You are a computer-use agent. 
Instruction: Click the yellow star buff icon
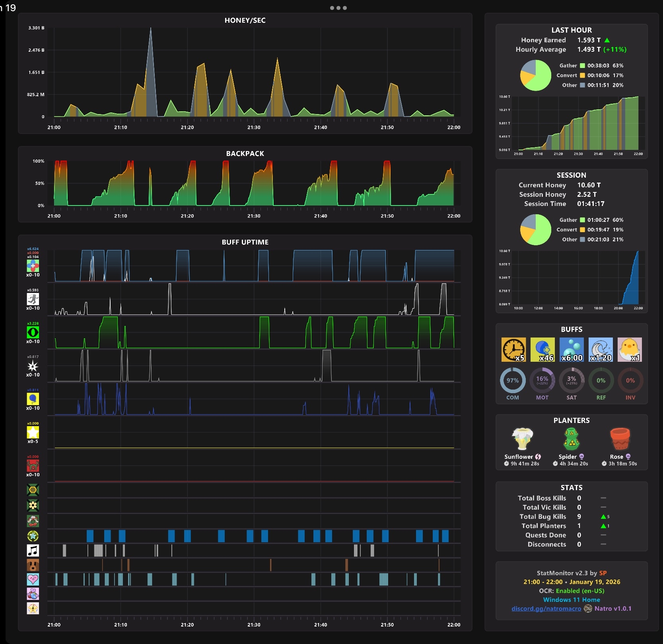pyautogui.click(x=33, y=432)
